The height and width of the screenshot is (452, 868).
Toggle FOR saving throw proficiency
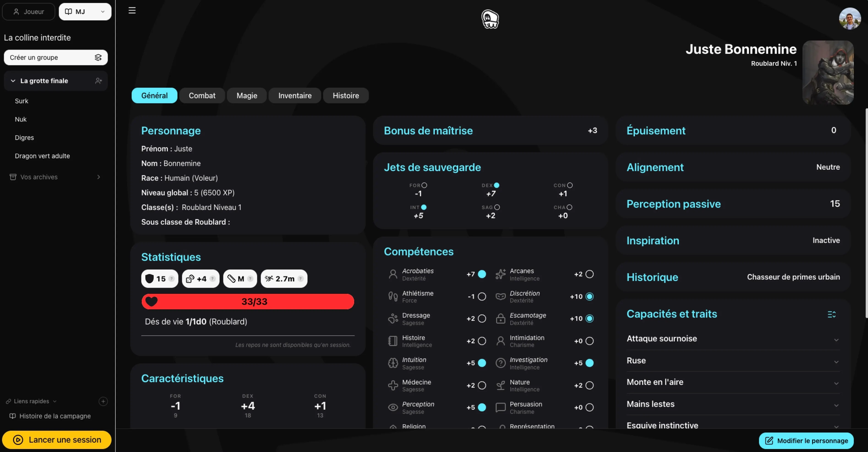[424, 185]
